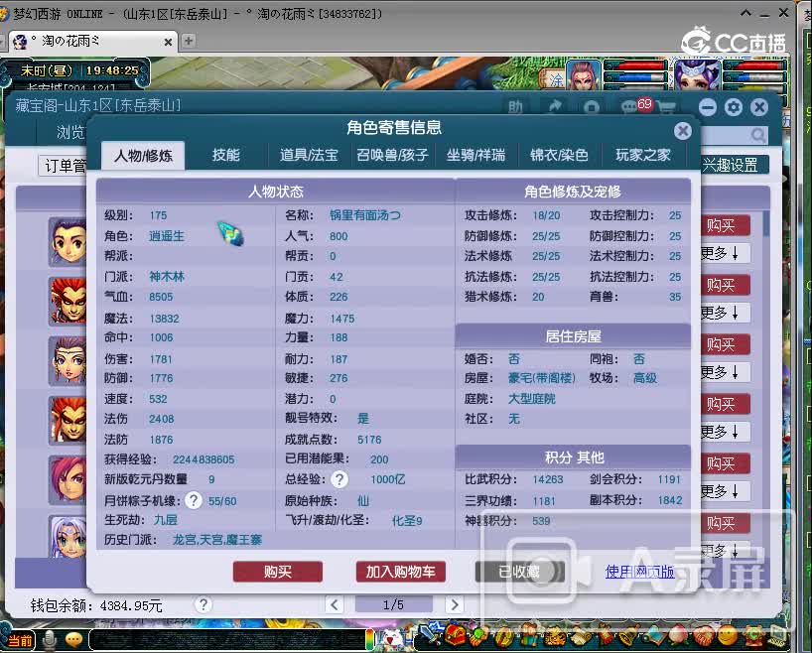This screenshot has width=812, height=653.
Task: Click 房屋 value 豪宅(带阁楼)
Action: tap(542, 378)
